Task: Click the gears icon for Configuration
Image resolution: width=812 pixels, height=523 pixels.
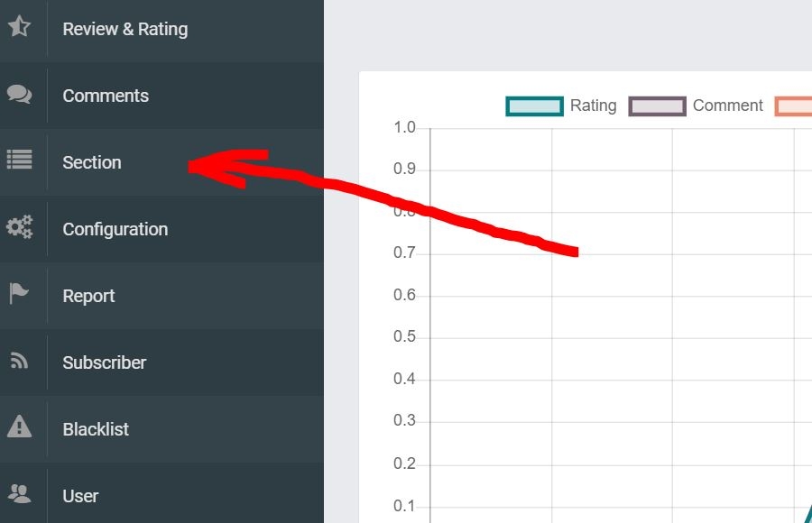Action: [19, 227]
